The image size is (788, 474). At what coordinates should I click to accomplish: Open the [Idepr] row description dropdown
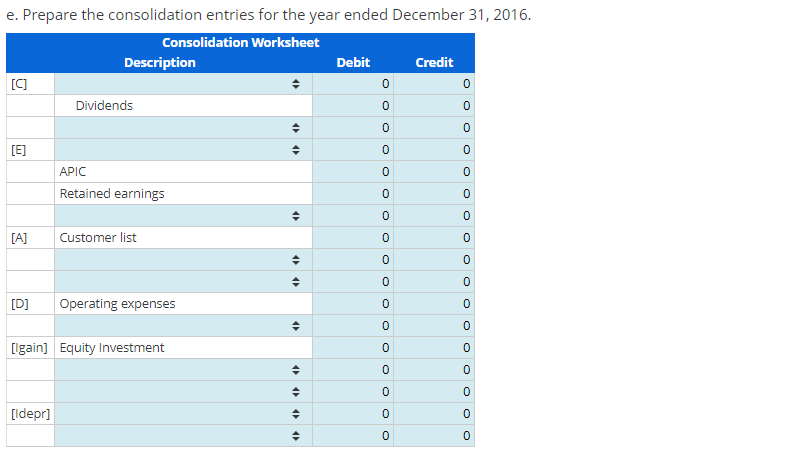(183, 414)
